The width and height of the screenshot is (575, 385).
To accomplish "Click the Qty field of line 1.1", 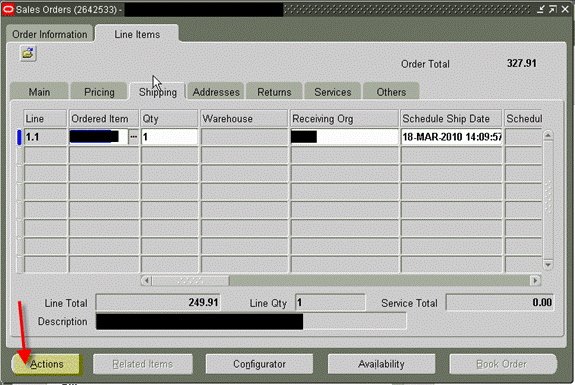I will (x=169, y=137).
